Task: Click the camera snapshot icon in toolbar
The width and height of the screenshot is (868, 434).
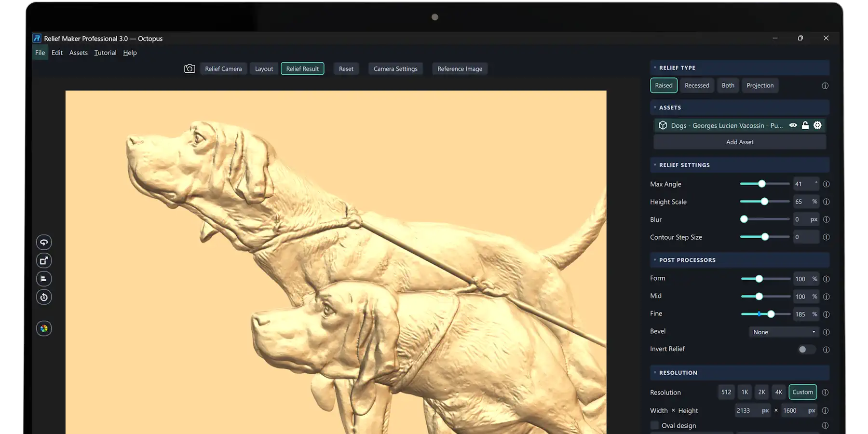Action: [x=190, y=69]
